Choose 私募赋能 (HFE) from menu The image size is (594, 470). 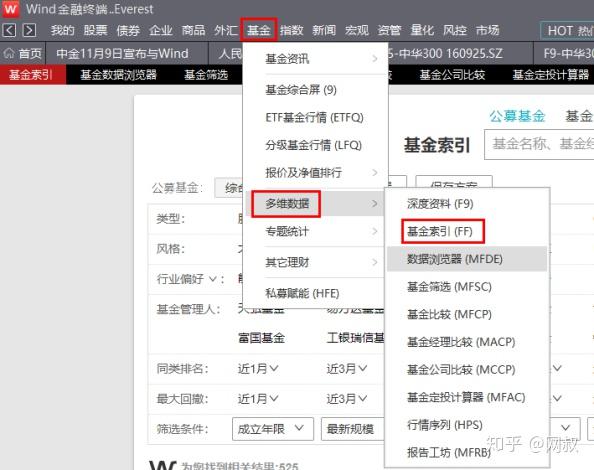click(315, 293)
